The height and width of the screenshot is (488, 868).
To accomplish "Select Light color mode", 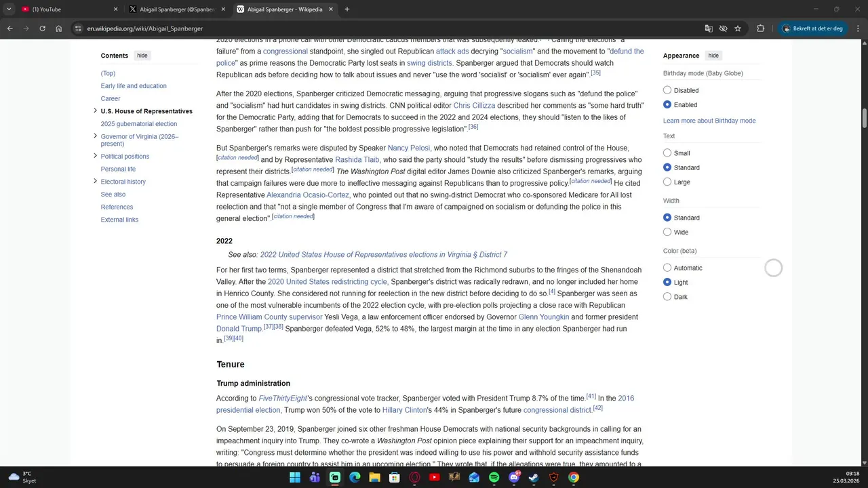I will 667,283.
